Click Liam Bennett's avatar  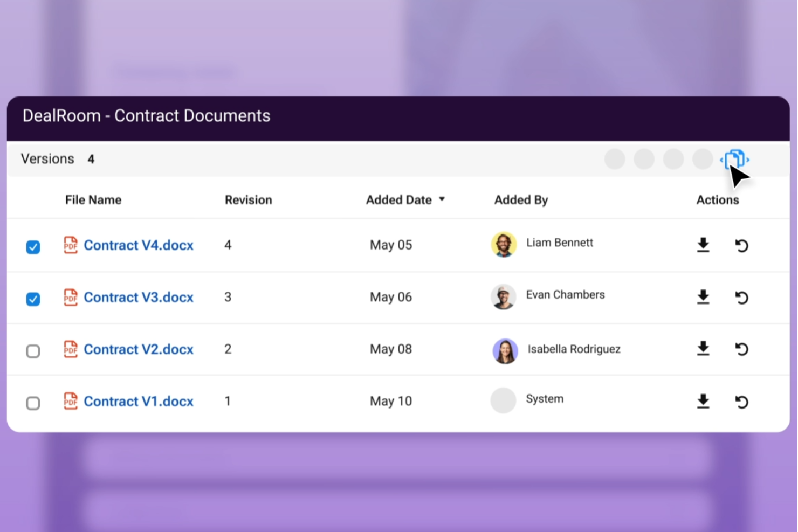point(504,245)
